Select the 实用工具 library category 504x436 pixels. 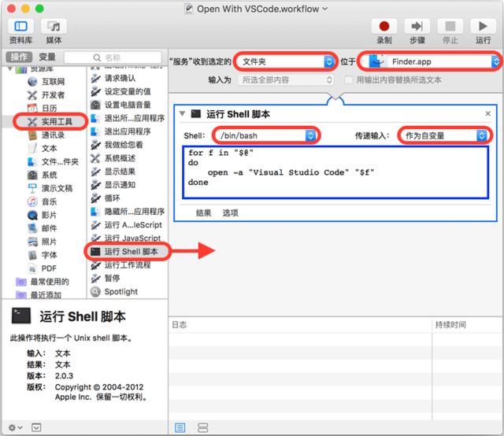(x=50, y=122)
